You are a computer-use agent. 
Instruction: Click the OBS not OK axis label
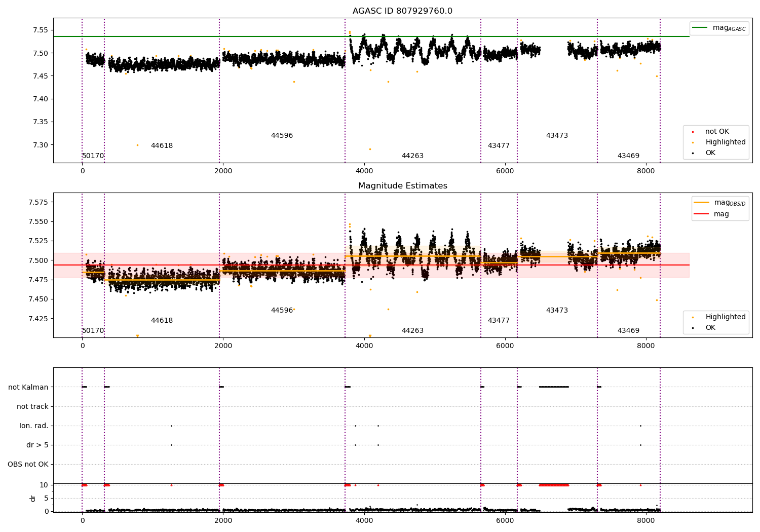[28, 464]
